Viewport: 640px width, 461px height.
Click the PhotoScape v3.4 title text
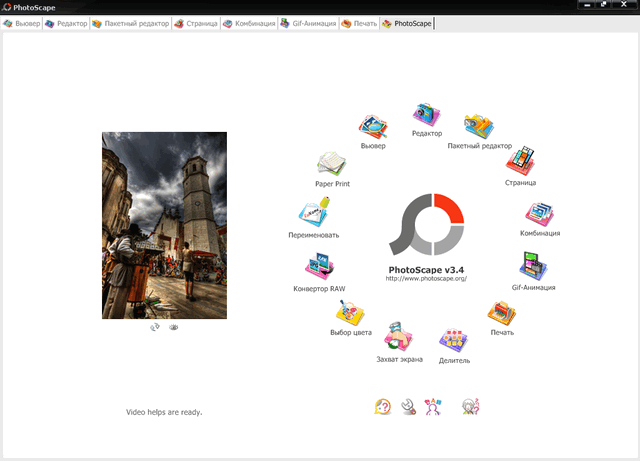click(426, 269)
